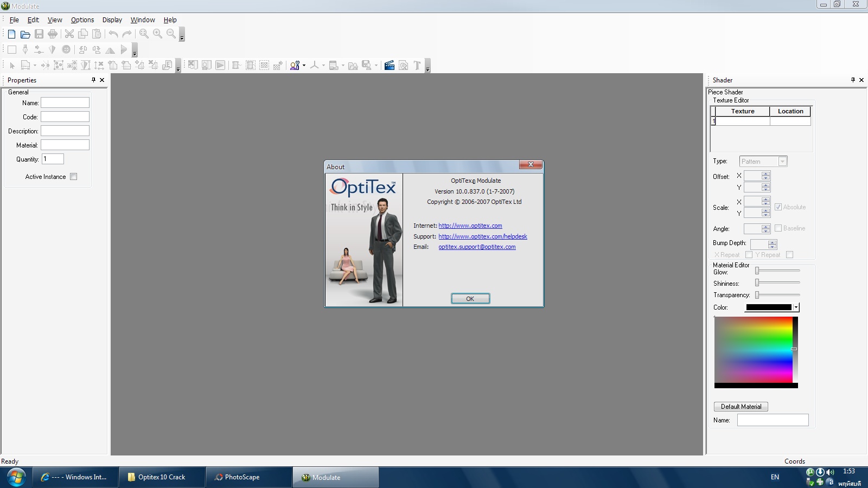
Task: Close the Properties panel
Action: click(x=102, y=80)
